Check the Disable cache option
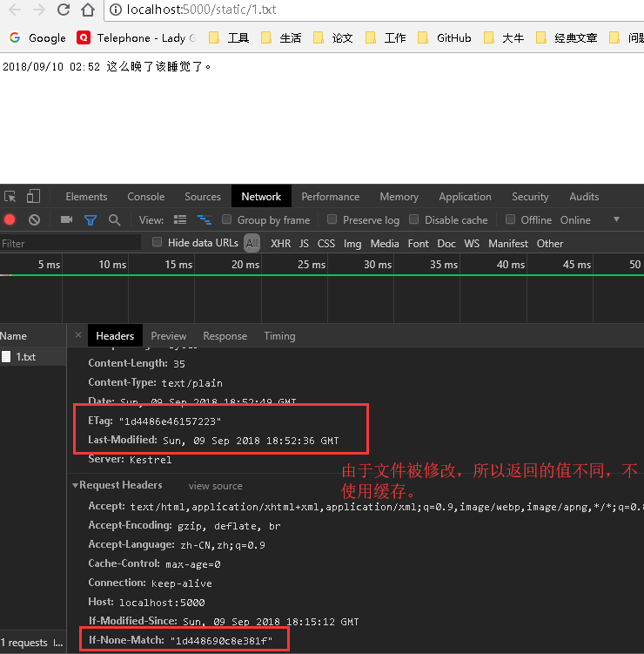Viewport: 644px width, 654px height. (414, 220)
